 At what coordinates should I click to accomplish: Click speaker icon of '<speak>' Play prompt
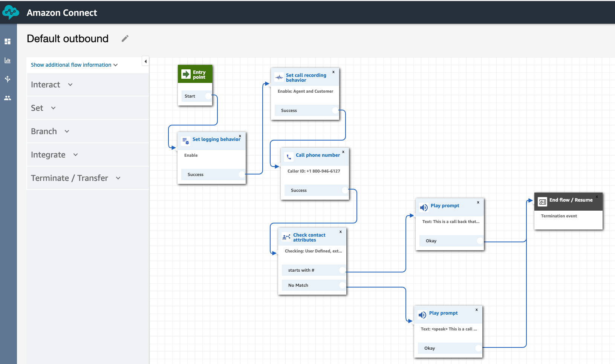click(x=422, y=315)
